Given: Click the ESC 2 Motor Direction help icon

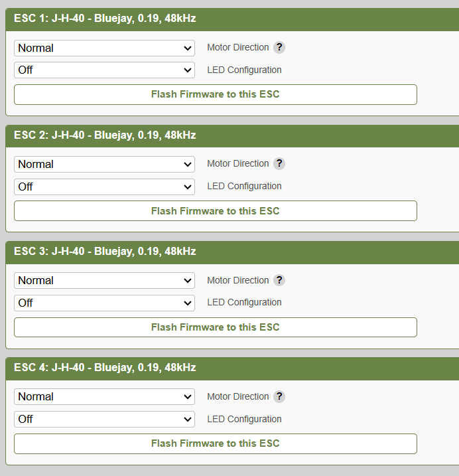Looking at the screenshot, I should [279, 164].
